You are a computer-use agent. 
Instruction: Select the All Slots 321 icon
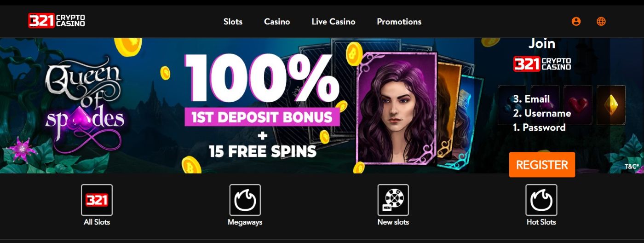97,200
